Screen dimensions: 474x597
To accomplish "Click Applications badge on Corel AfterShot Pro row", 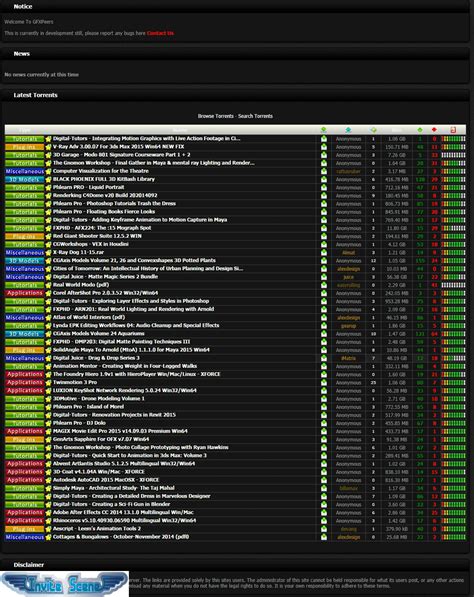I will [24, 293].
